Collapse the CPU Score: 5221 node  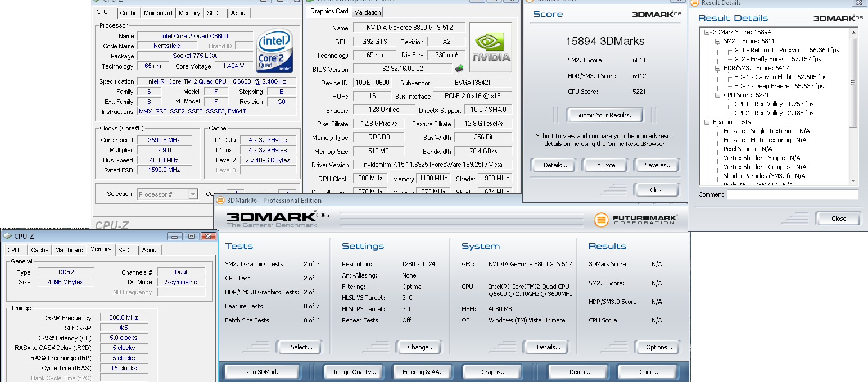click(718, 95)
